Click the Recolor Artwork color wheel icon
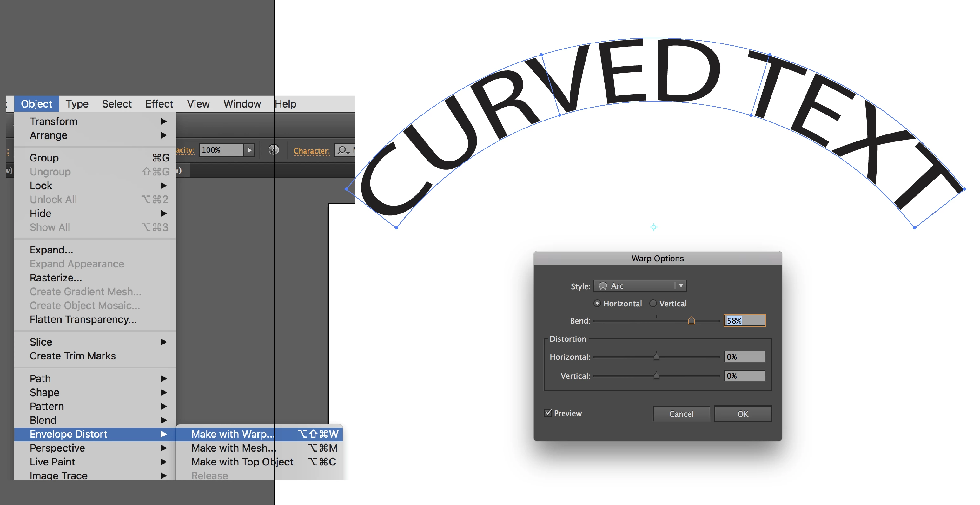The width and height of the screenshot is (980, 505). pos(274,150)
